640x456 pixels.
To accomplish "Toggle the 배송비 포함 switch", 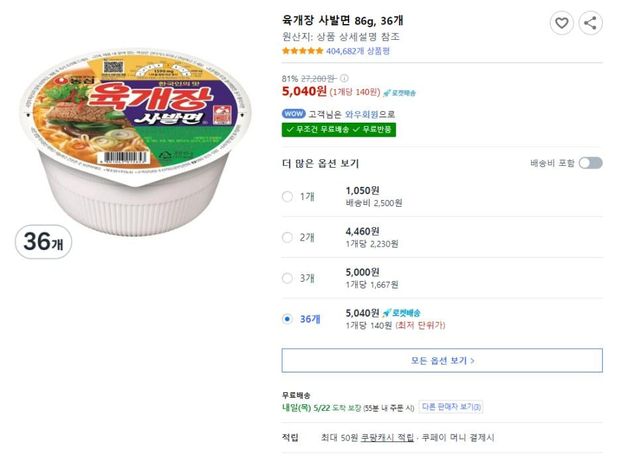I will pyautogui.click(x=590, y=163).
